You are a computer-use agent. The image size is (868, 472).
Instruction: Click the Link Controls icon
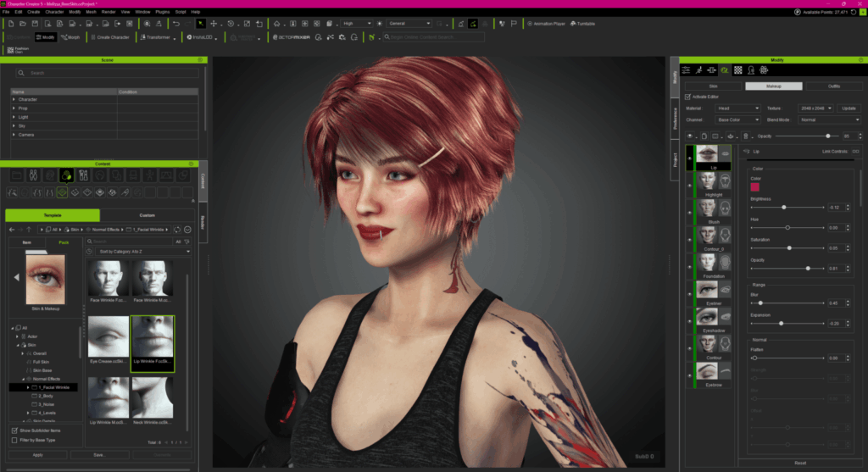[x=855, y=152]
